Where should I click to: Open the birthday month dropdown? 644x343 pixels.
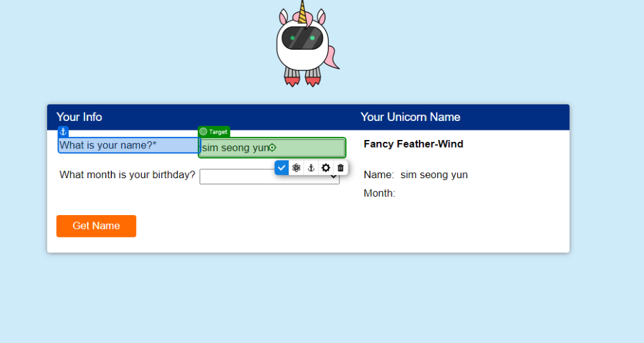click(270, 177)
